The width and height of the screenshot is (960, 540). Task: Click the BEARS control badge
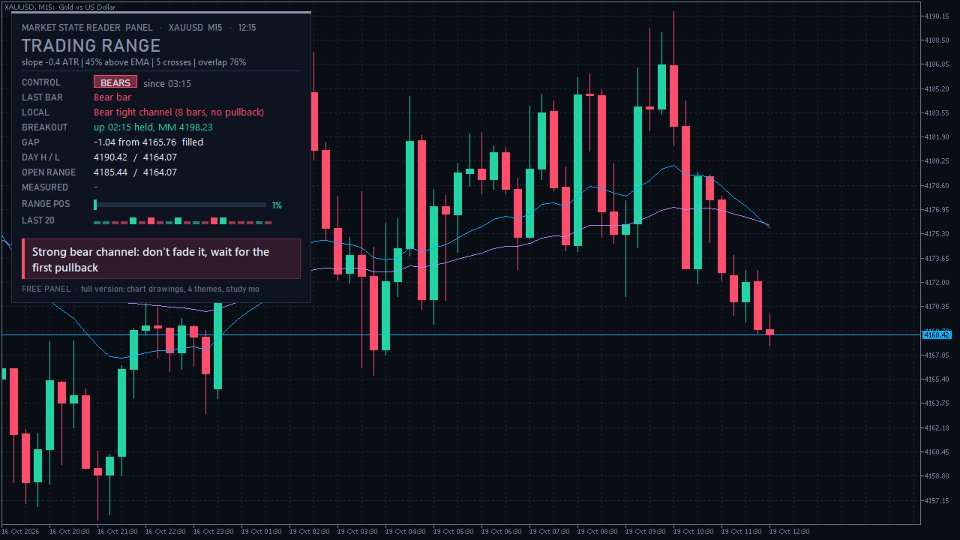[115, 82]
